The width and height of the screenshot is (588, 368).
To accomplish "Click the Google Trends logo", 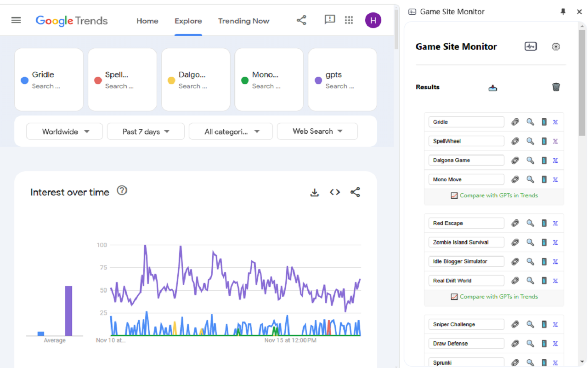I will 72,21.
